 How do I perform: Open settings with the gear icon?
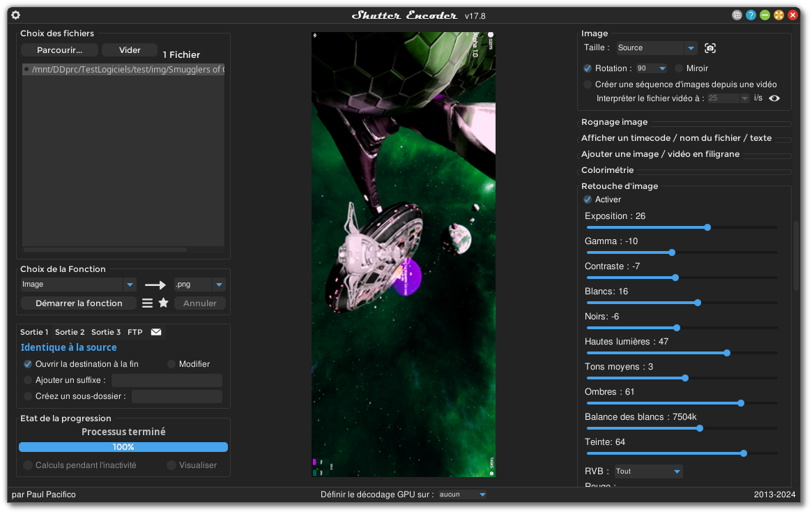point(15,15)
